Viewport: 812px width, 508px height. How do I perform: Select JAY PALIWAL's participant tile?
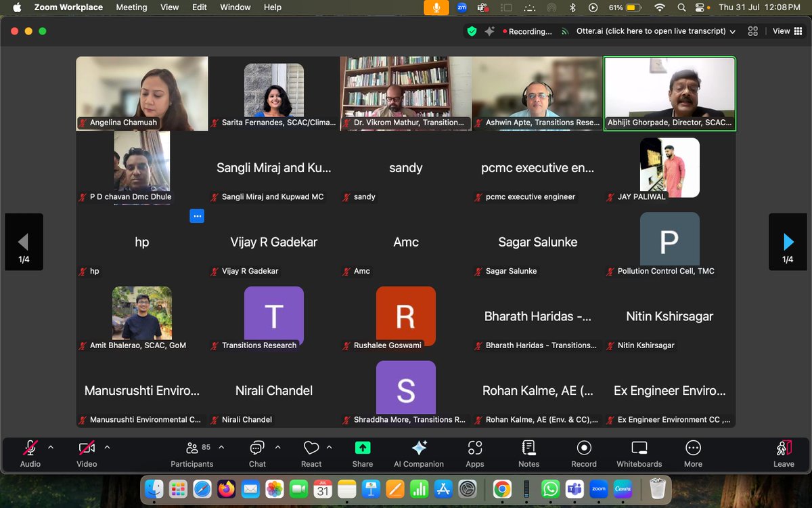pyautogui.click(x=669, y=168)
